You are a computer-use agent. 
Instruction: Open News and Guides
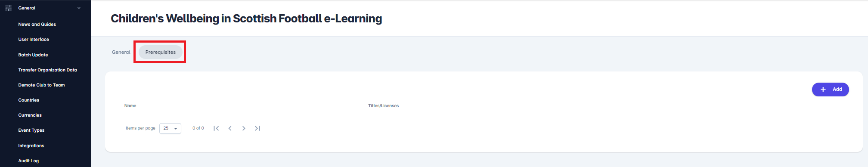[x=37, y=24]
